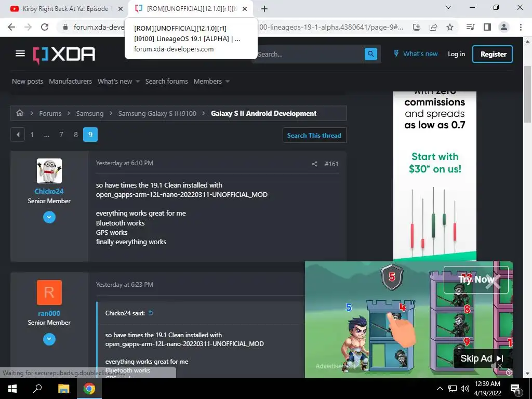This screenshot has height=399, width=532.
Task: Click the install/download icon in address bar
Action: pyautogui.click(x=417, y=27)
